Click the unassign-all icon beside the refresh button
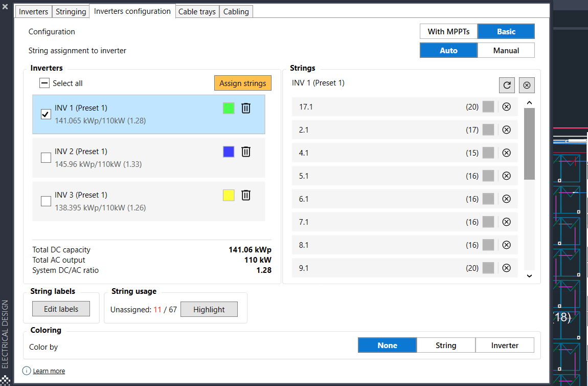This screenshot has width=588, height=386. click(x=527, y=85)
